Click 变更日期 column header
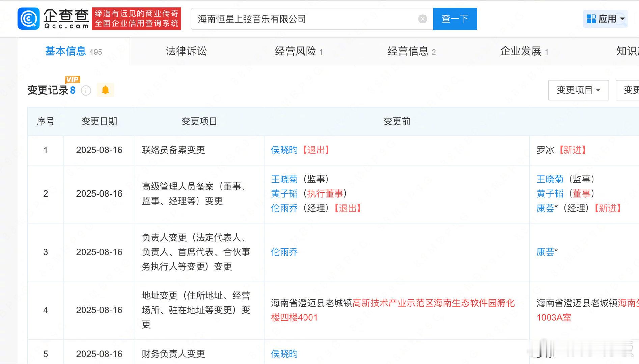 pyautogui.click(x=99, y=121)
